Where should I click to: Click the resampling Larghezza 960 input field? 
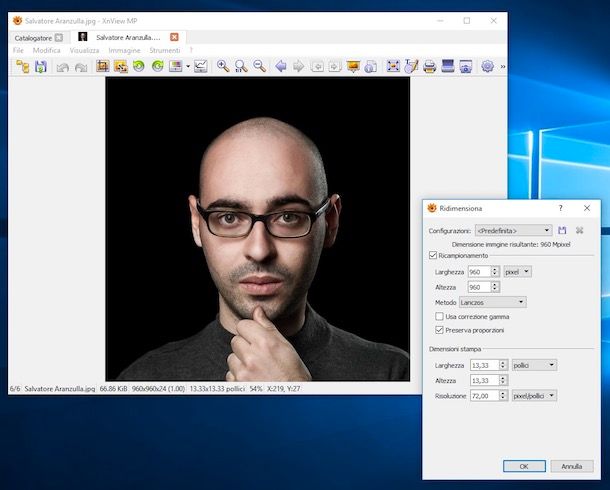click(x=480, y=271)
